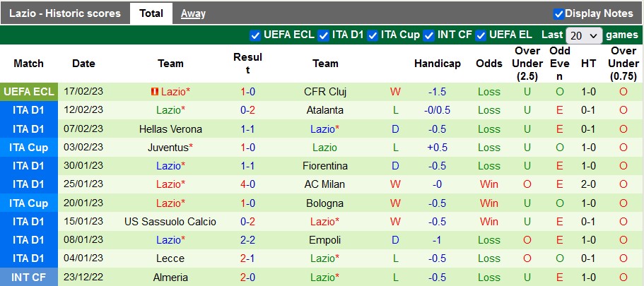Toggle the Display Notes checkbox

pos(558,13)
